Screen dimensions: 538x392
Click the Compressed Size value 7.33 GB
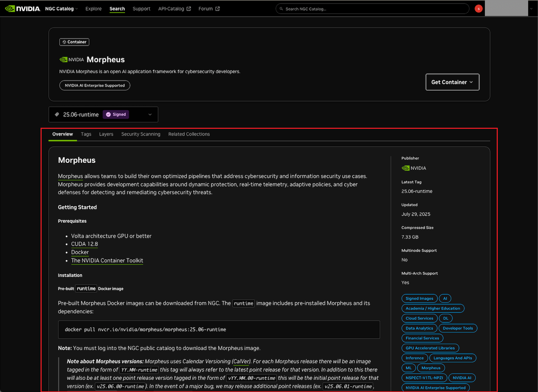tap(410, 237)
